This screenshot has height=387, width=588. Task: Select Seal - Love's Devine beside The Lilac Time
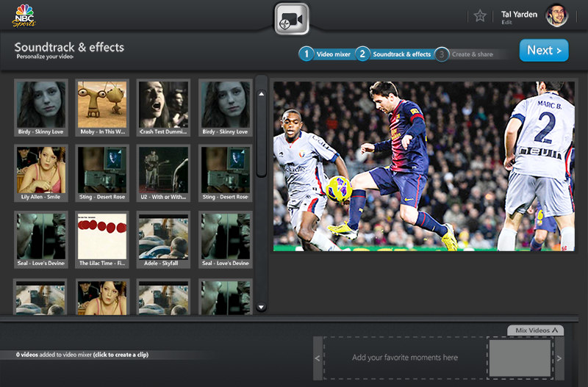point(41,239)
